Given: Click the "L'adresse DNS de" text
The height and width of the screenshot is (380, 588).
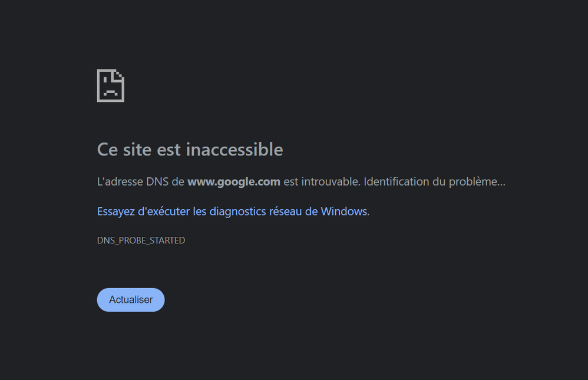Looking at the screenshot, I should [x=141, y=181].
